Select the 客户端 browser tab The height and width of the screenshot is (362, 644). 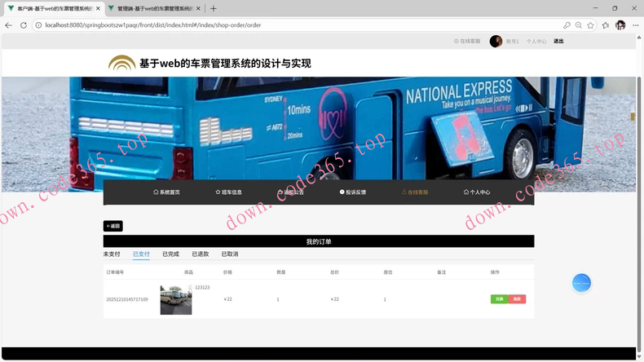53,8
